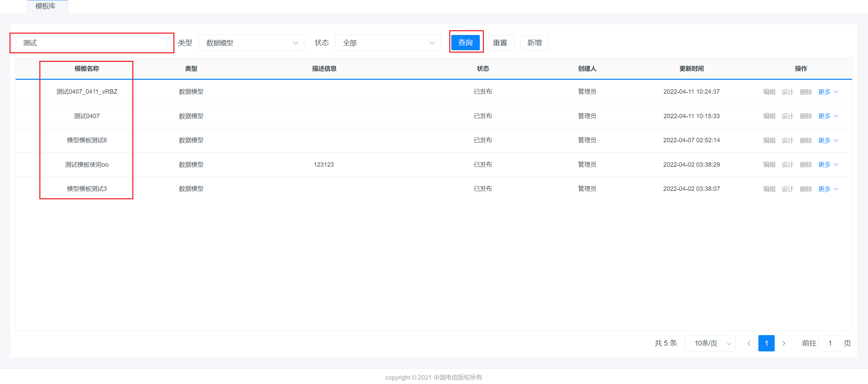The height and width of the screenshot is (384, 868).
Task: Open the 类型 dropdown showing 数据模型
Action: pyautogui.click(x=251, y=43)
